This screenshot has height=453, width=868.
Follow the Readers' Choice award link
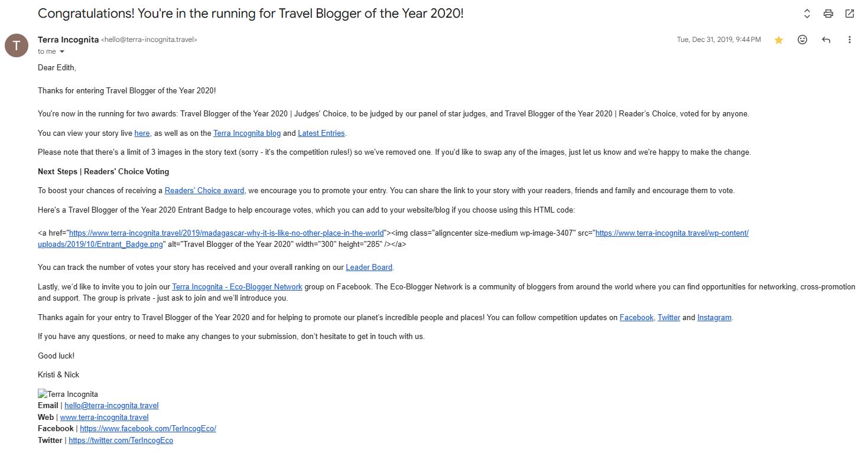204,191
